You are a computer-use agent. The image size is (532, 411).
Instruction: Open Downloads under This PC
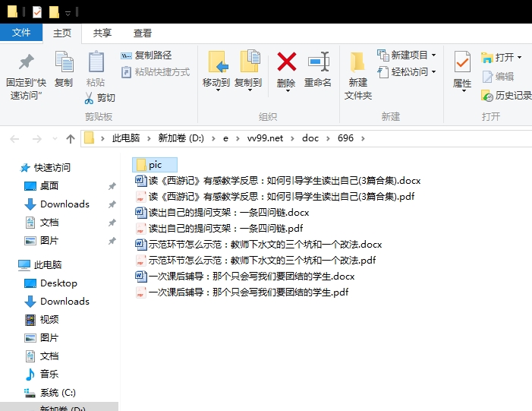57,302
